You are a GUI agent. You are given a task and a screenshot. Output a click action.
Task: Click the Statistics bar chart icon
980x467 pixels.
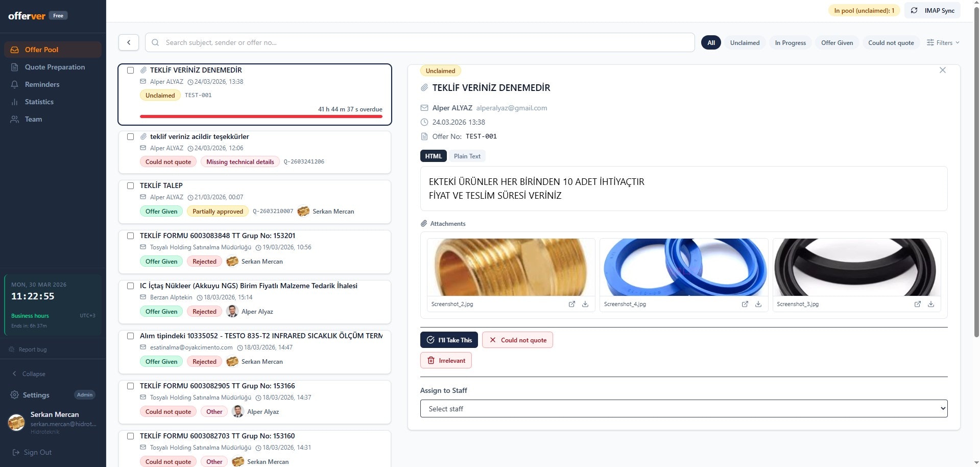pos(15,102)
